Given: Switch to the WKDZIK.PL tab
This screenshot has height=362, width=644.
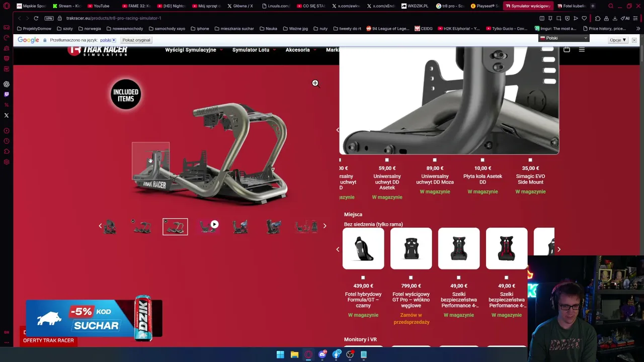Looking at the screenshot, I should 415,6.
